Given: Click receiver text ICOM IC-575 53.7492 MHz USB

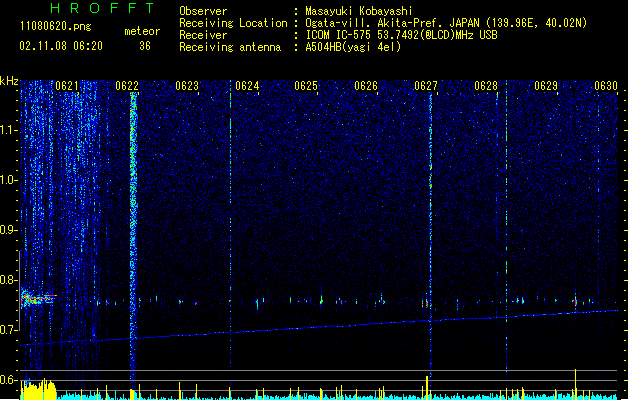Looking at the screenshot, I should 402,35.
